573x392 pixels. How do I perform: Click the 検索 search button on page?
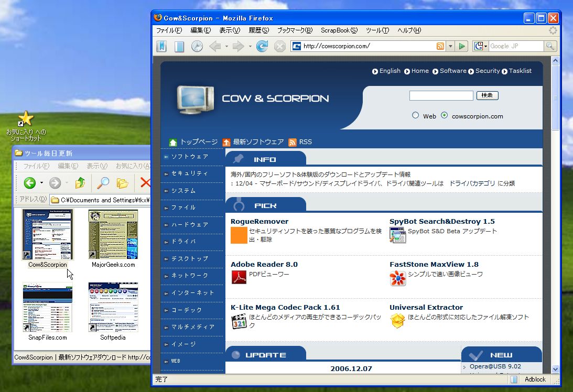click(487, 95)
